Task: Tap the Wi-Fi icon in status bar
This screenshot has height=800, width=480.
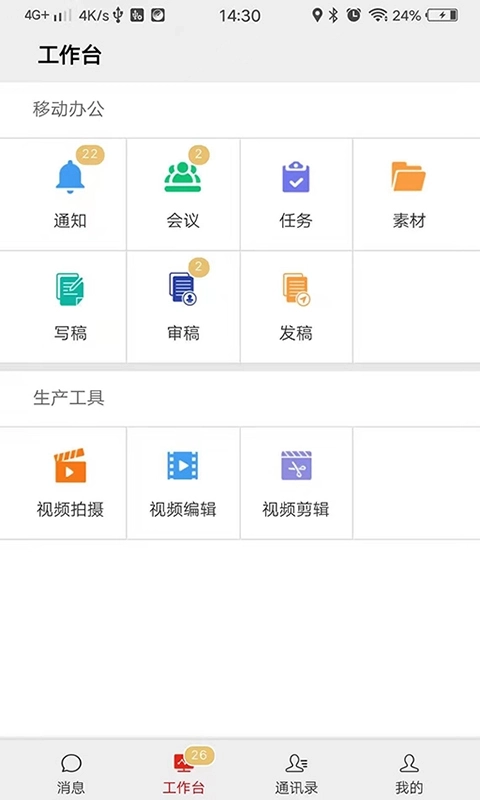Action: 378,15
